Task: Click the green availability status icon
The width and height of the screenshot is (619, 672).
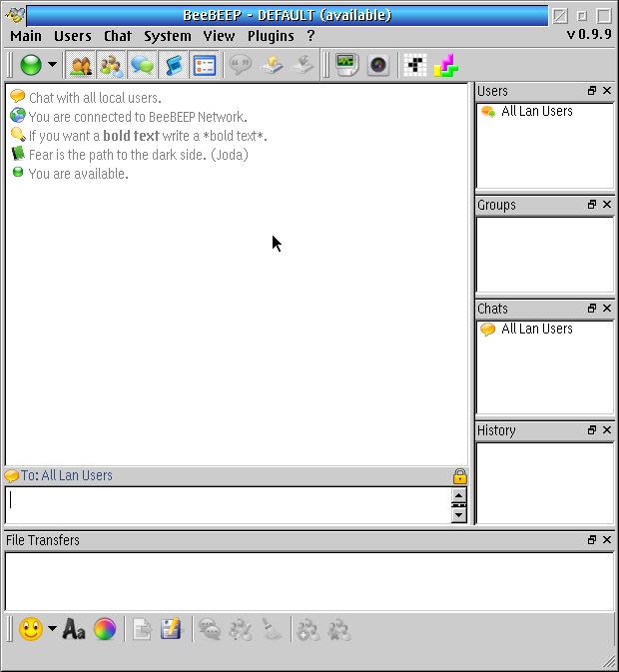Action: click(31, 65)
